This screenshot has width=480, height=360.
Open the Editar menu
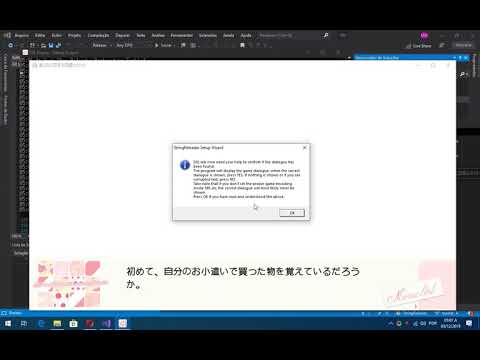[x=40, y=35]
